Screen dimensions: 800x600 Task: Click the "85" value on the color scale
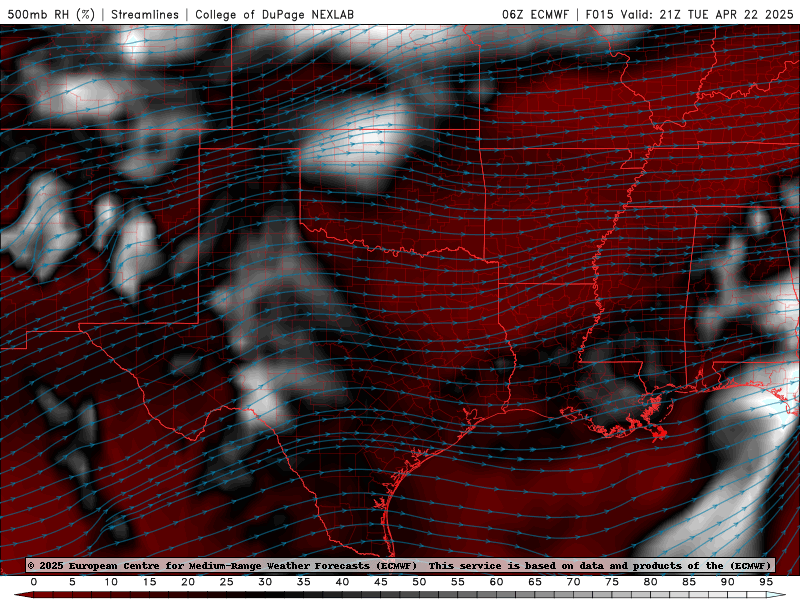tap(689, 582)
